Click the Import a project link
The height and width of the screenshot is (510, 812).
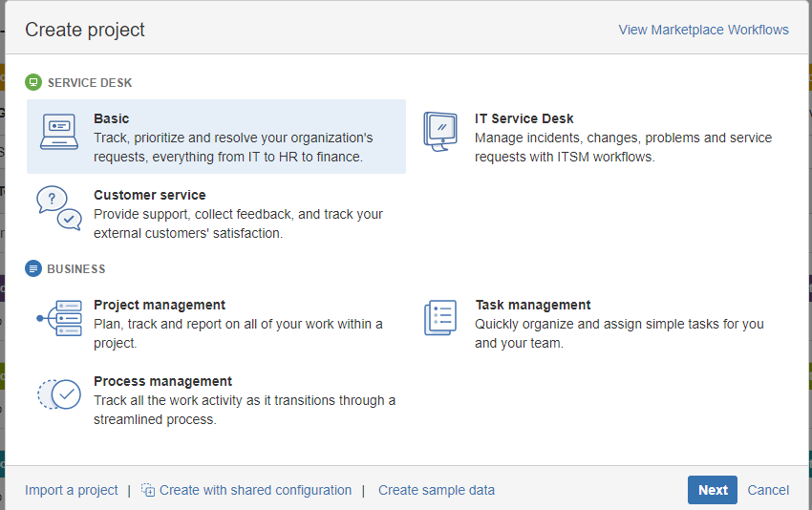click(x=72, y=490)
